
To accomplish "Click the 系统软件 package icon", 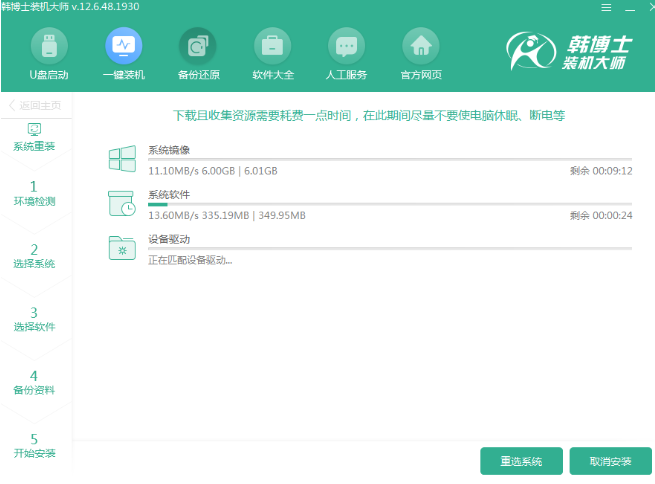I will click(122, 203).
